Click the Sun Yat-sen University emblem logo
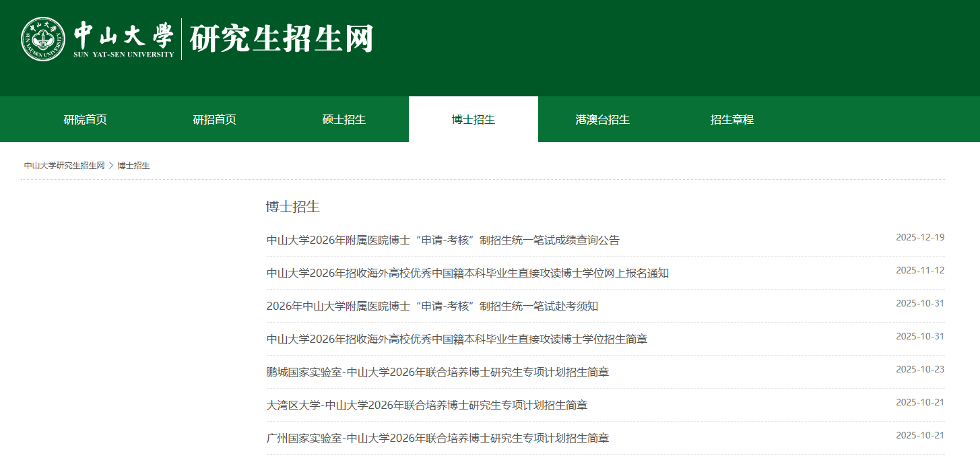This screenshot has height=456, width=980. (x=43, y=39)
